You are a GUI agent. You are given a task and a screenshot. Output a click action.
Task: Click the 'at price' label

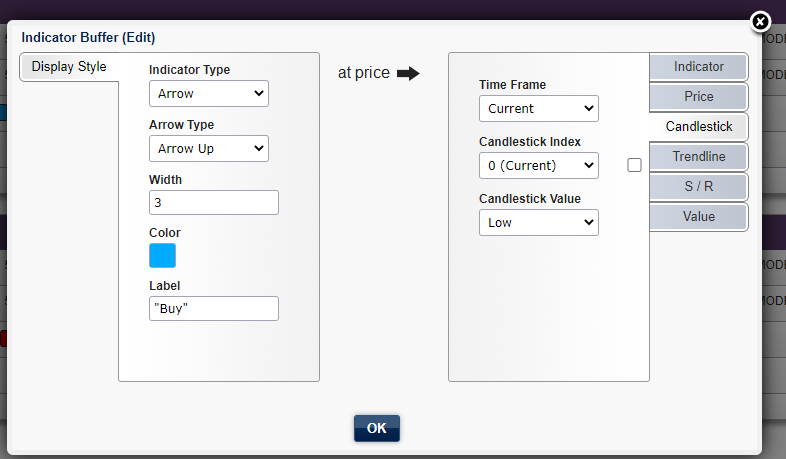tap(364, 73)
